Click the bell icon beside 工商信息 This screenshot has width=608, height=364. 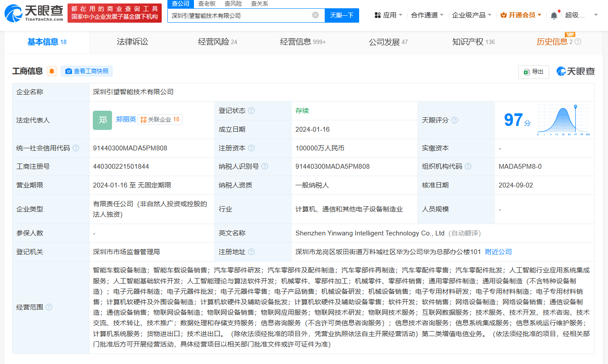point(52,71)
